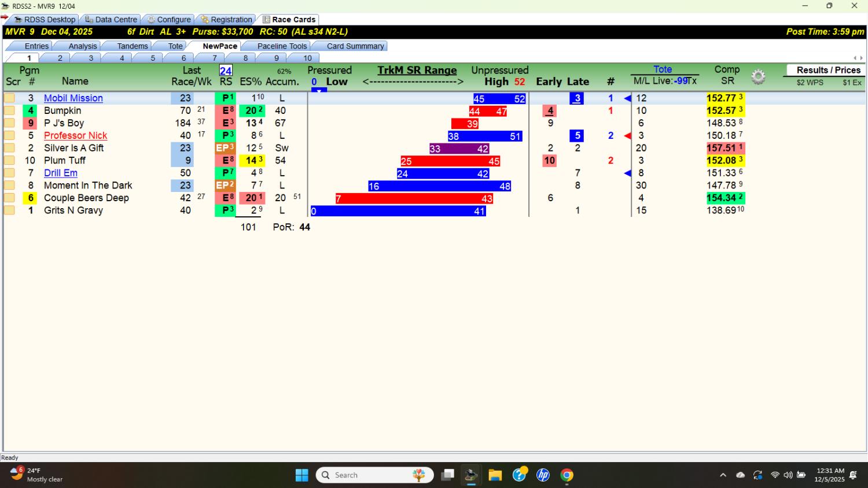Screen dimensions: 868x488
Task: Toggle scratch box for Mobil Mission
Action: (x=9, y=98)
